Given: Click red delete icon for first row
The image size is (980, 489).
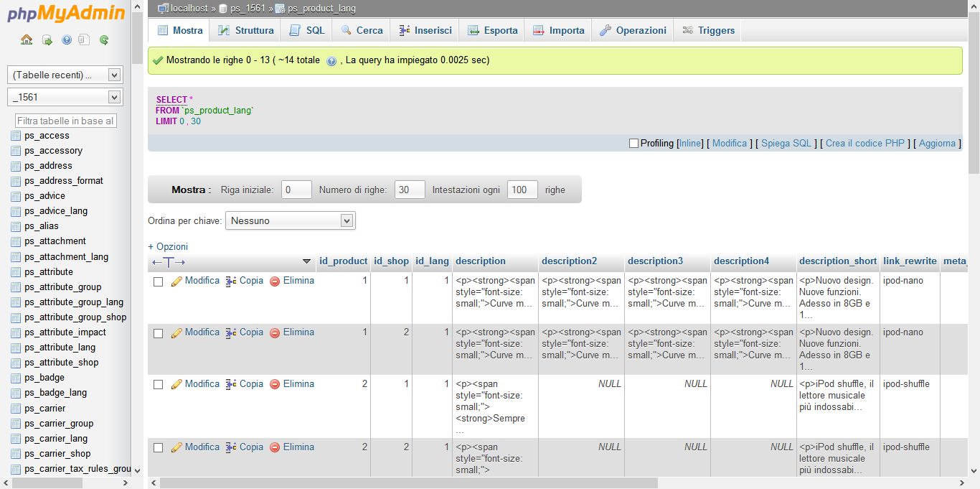Looking at the screenshot, I should click(x=275, y=281).
